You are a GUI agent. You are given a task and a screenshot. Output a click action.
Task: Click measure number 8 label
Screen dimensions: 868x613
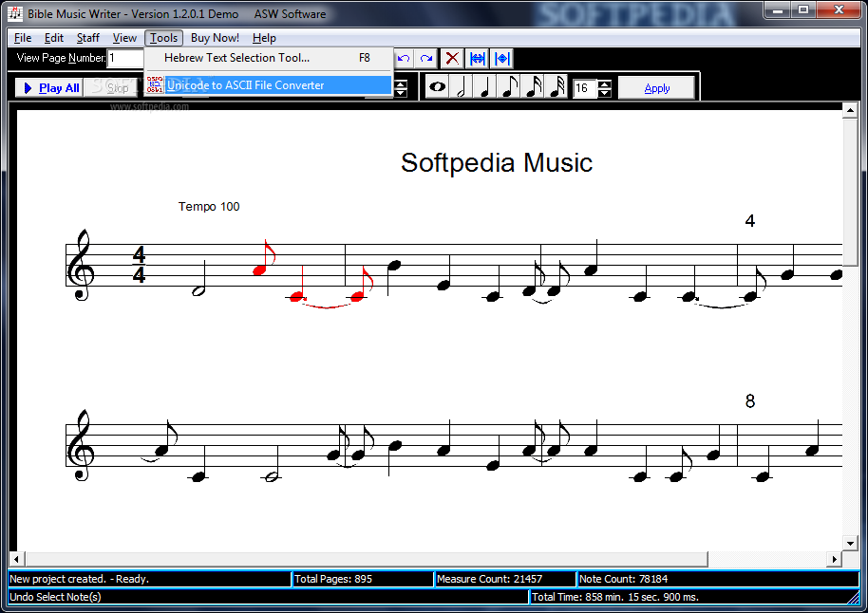pos(749,401)
